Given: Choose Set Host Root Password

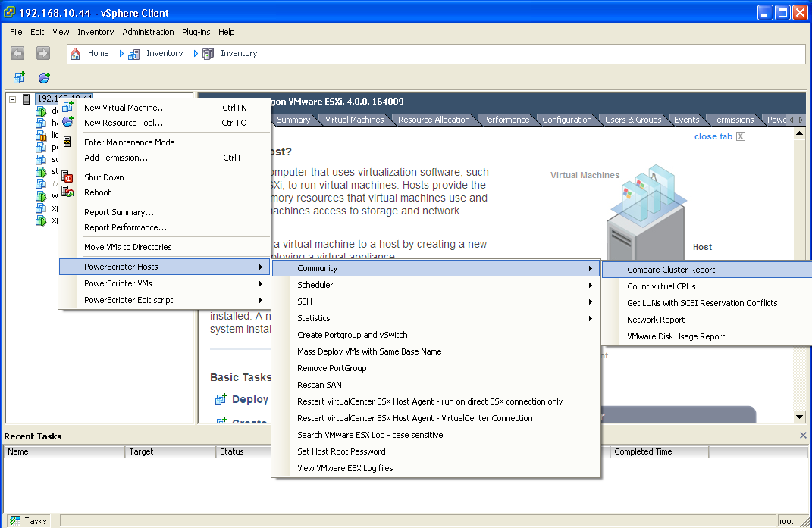Looking at the screenshot, I should 436,451.
